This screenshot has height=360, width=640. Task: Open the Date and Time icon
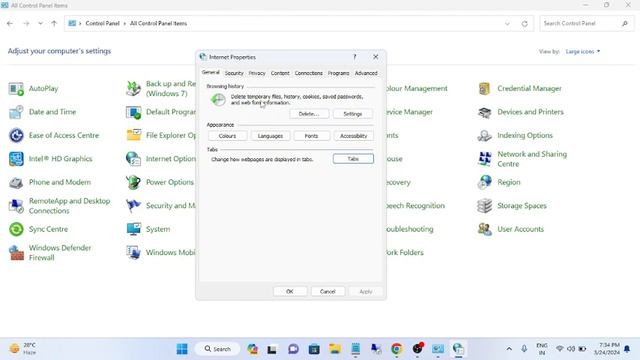point(16,112)
